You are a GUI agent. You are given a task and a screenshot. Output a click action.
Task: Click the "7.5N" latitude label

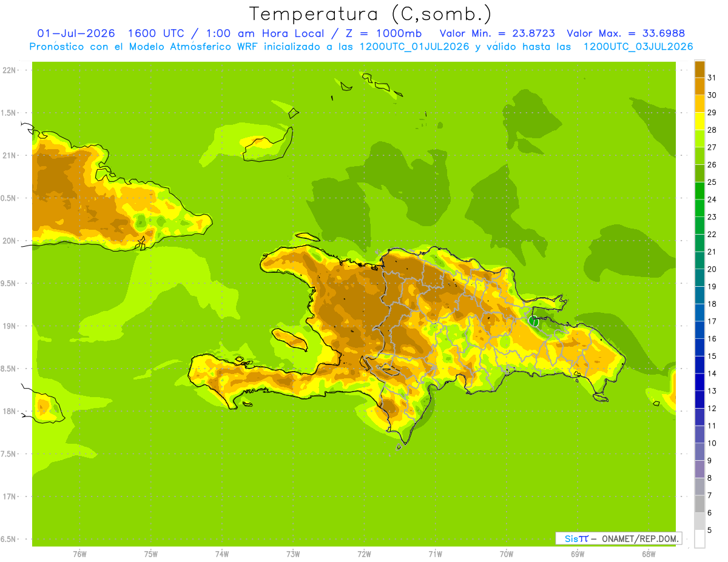[x=8, y=453]
